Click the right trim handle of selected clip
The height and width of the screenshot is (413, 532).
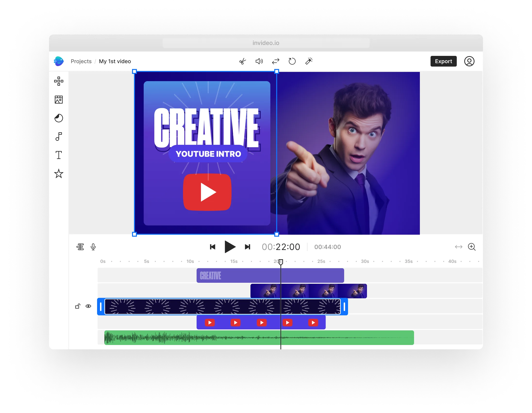[344, 307]
